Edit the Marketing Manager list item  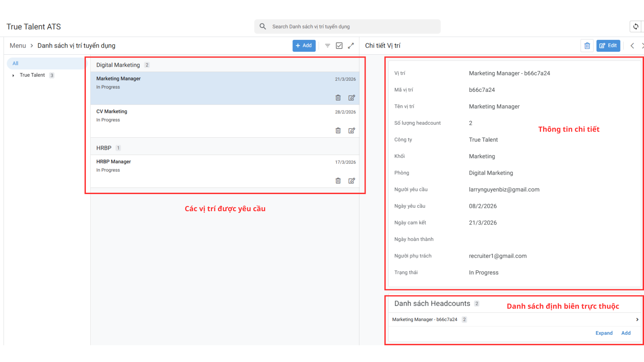352,98
